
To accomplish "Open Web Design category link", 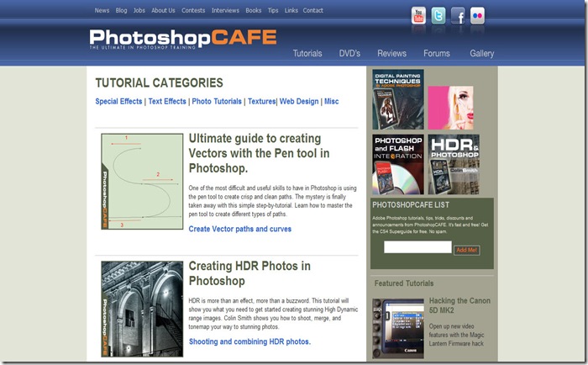I will (299, 102).
